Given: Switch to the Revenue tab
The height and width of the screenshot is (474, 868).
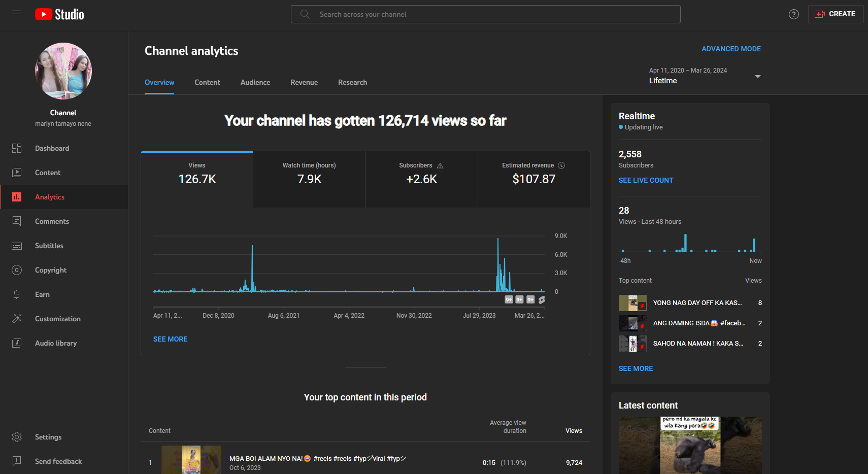Looking at the screenshot, I should pyautogui.click(x=304, y=82).
